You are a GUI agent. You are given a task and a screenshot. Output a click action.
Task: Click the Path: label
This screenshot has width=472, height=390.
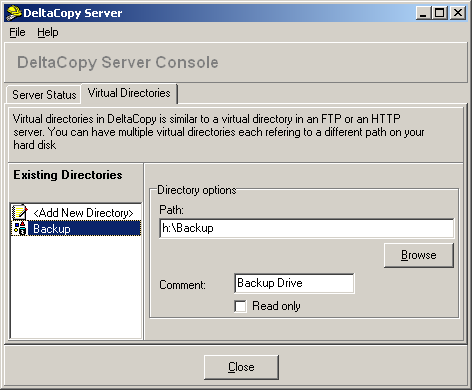pos(171,210)
